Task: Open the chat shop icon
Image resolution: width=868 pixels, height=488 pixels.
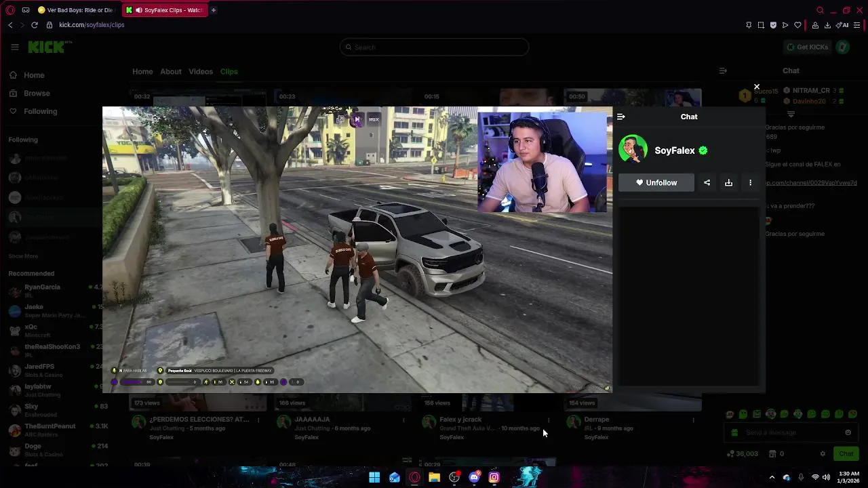Action: coord(772,453)
